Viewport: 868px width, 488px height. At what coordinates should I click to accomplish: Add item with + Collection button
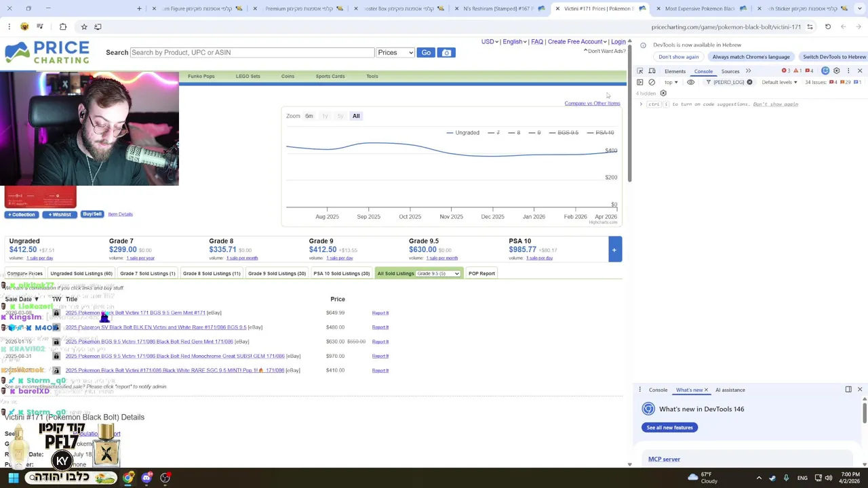tap(21, 214)
